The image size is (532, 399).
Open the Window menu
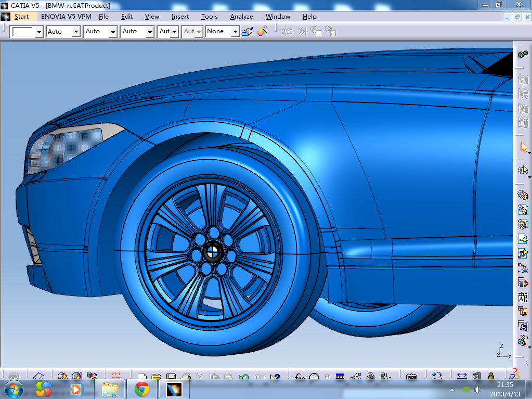pyautogui.click(x=278, y=16)
